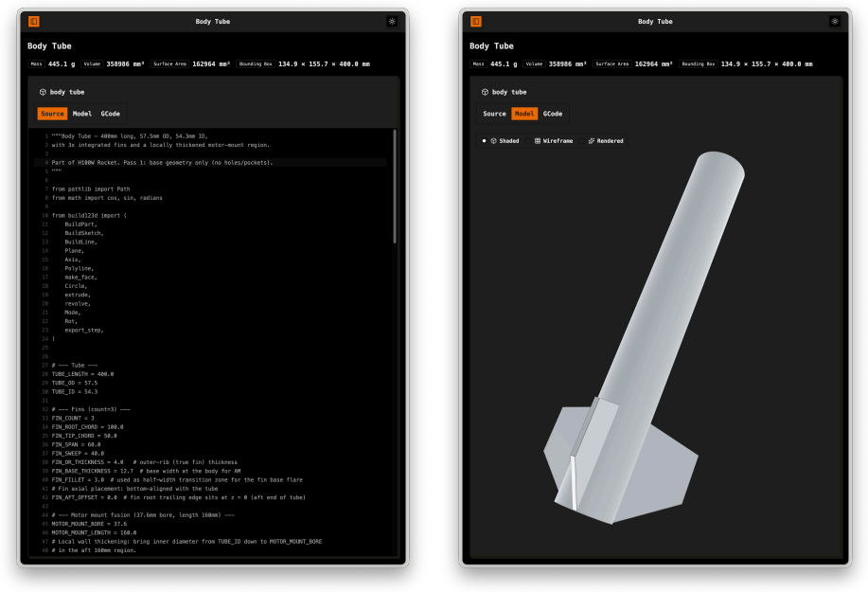The width and height of the screenshot is (868, 592).
Task: Click the code editor's vertical scrollbar
Action: [x=395, y=186]
